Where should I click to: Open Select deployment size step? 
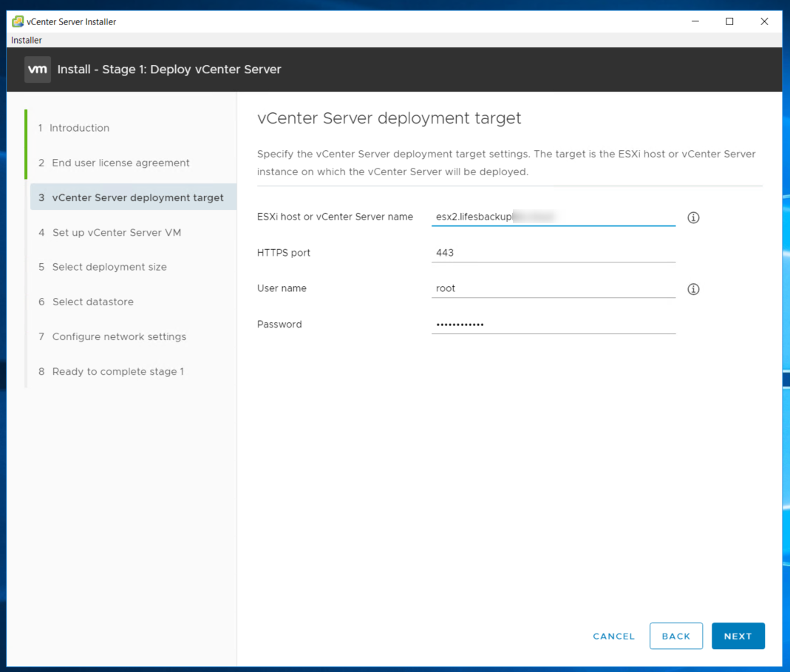tap(109, 267)
